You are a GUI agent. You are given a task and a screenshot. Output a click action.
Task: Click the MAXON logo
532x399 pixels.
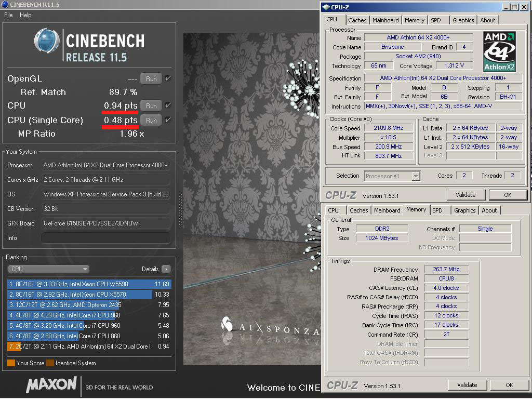pos(51,385)
